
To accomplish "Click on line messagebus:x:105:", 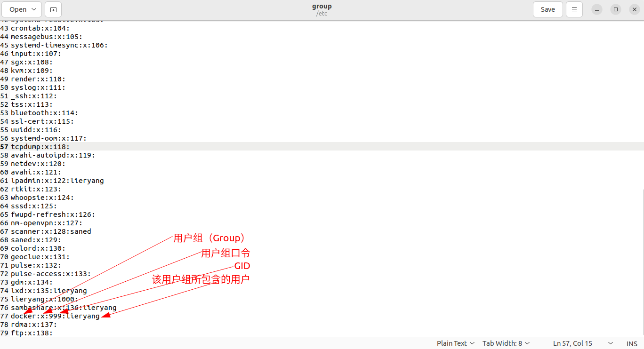I will coord(47,37).
